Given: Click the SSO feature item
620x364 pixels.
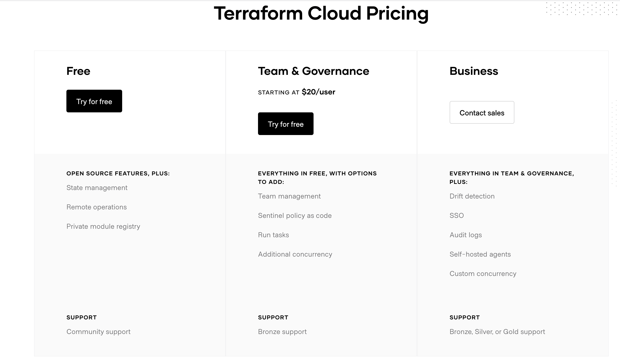Looking at the screenshot, I should 457,216.
